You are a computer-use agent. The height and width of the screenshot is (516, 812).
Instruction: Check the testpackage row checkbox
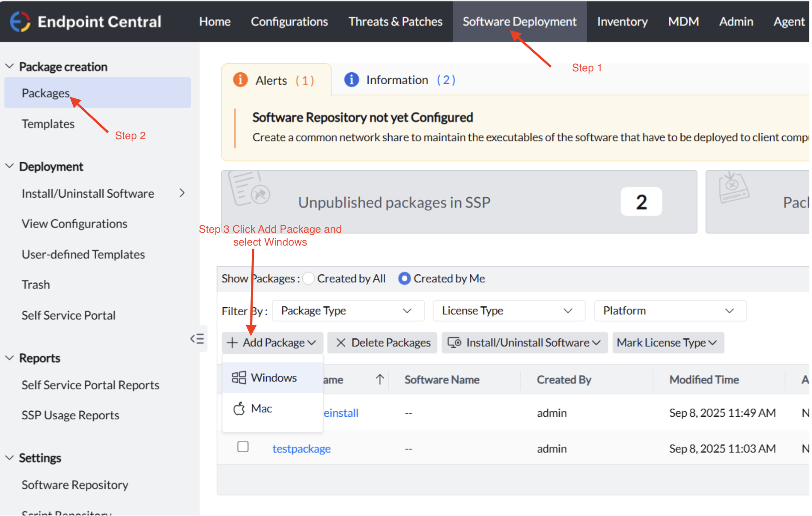tap(243, 447)
